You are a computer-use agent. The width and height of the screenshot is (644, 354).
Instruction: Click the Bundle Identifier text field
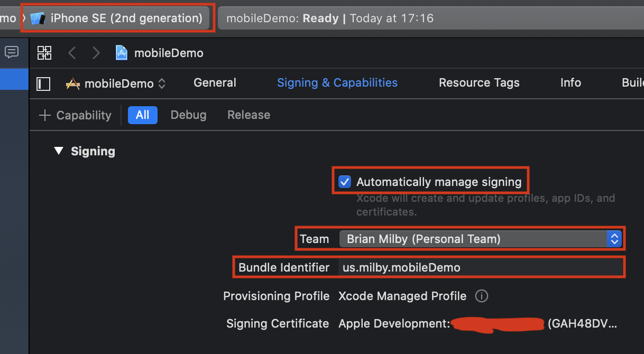click(x=480, y=267)
